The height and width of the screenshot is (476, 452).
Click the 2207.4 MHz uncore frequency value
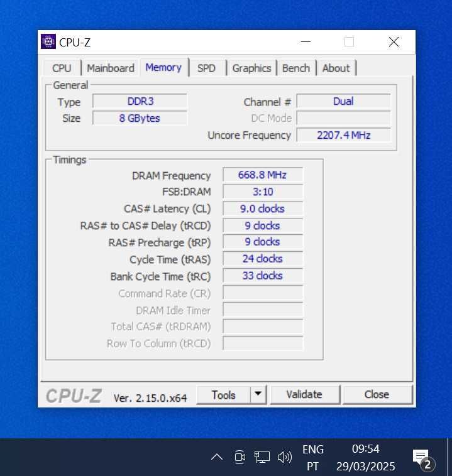343,135
